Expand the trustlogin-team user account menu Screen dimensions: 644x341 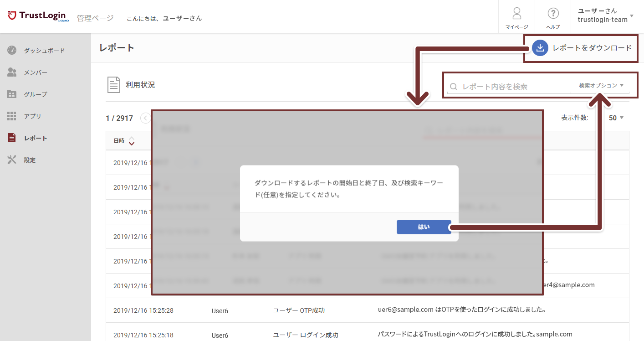[631, 16]
